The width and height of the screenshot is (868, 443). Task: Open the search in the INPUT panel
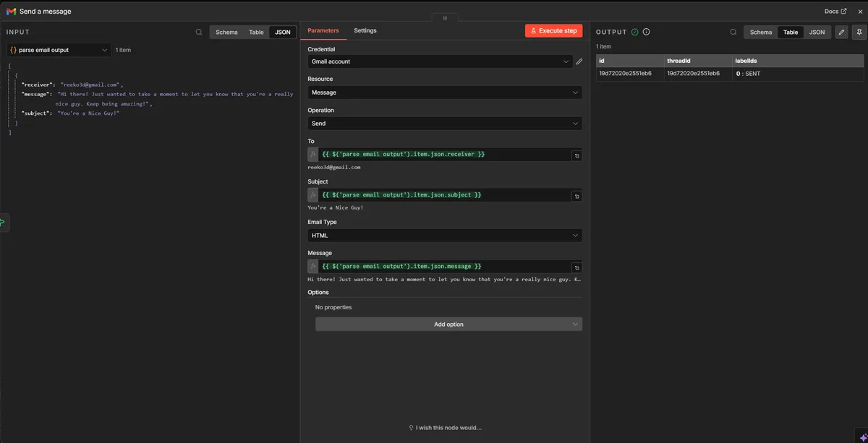198,32
